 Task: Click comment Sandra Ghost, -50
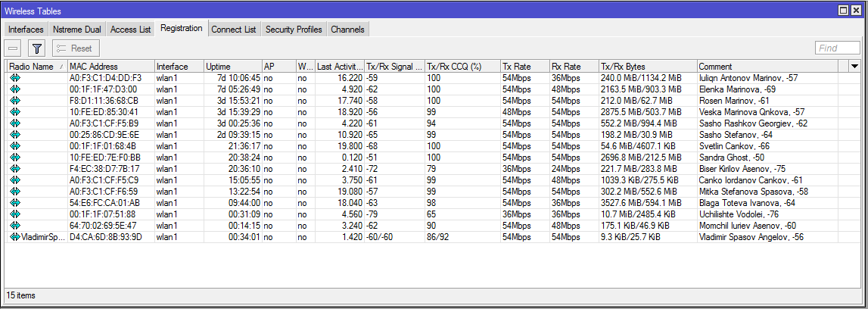point(732,158)
